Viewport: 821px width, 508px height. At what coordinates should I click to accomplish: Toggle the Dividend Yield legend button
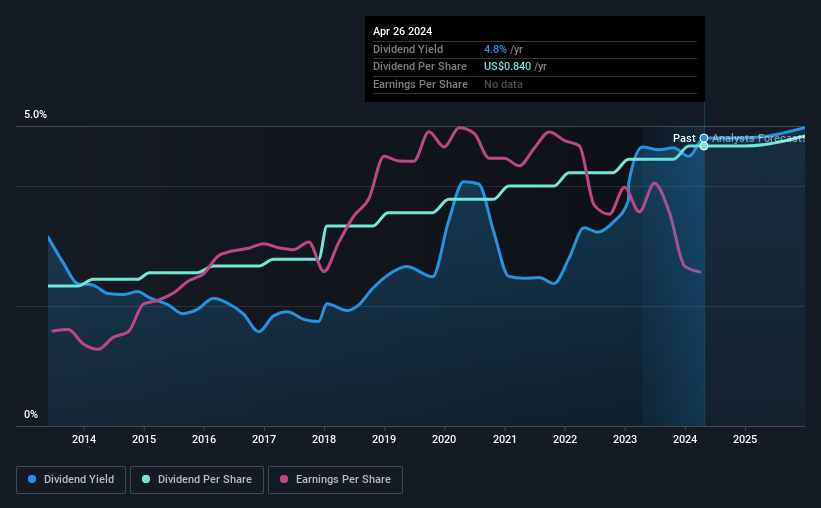point(71,480)
